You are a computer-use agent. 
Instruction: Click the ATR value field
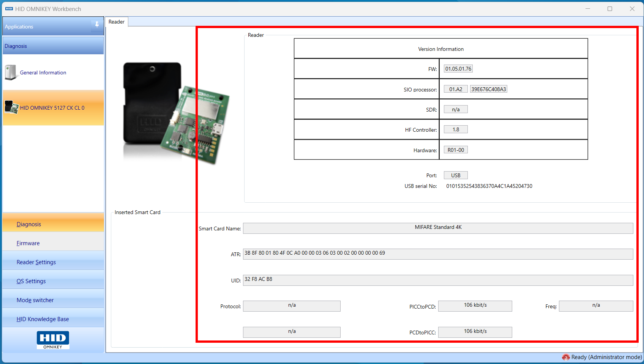[x=438, y=254]
